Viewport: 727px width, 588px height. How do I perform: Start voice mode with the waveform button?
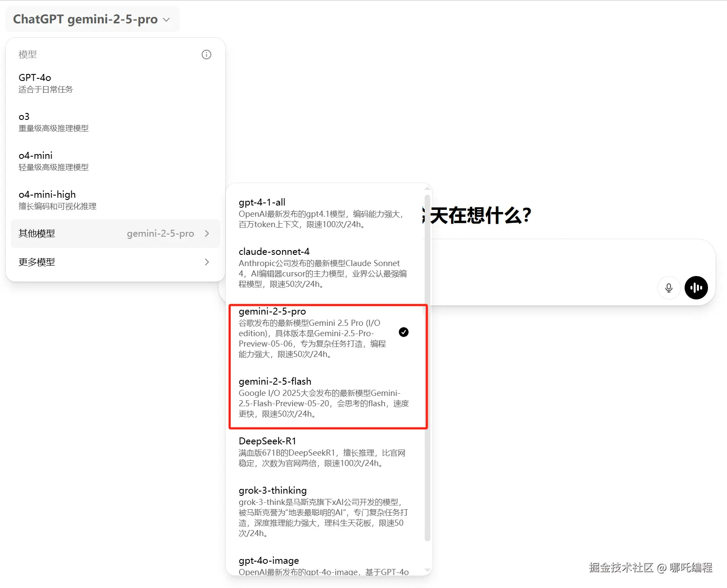click(x=696, y=288)
